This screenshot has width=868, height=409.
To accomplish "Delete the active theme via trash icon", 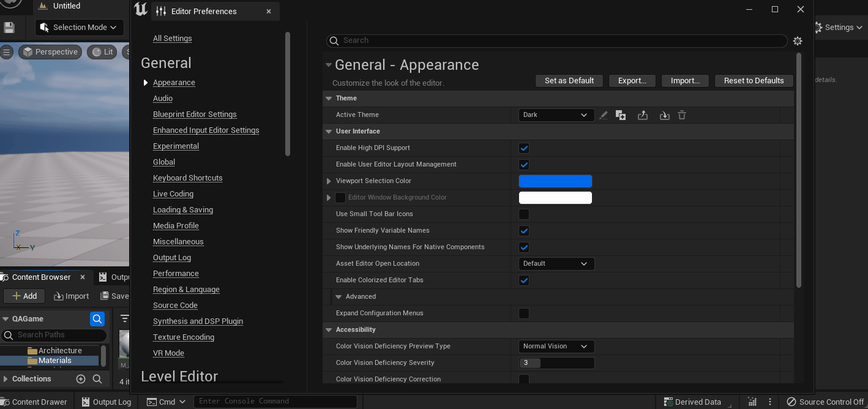I will (x=681, y=114).
